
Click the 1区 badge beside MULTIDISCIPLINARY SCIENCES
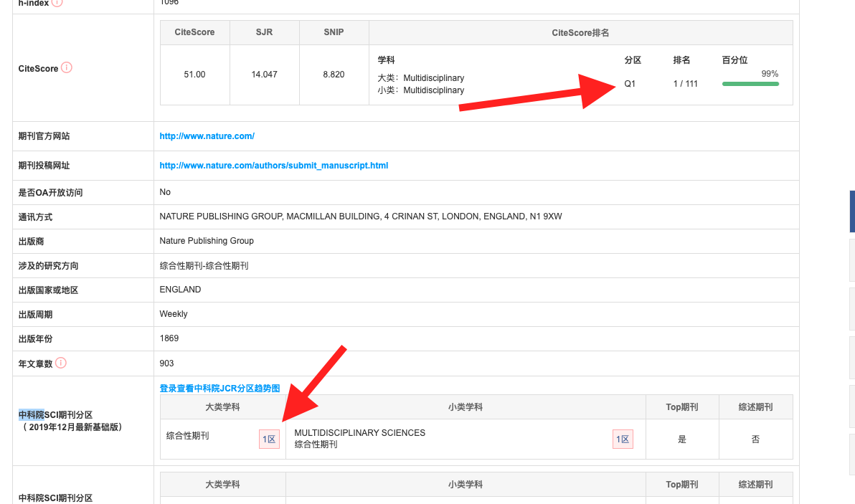point(623,439)
